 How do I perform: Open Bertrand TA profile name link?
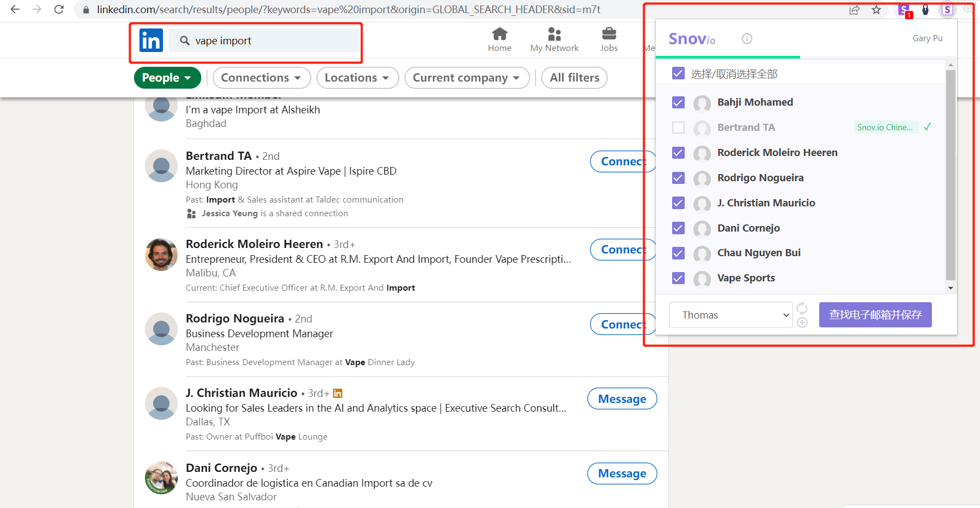pos(219,156)
